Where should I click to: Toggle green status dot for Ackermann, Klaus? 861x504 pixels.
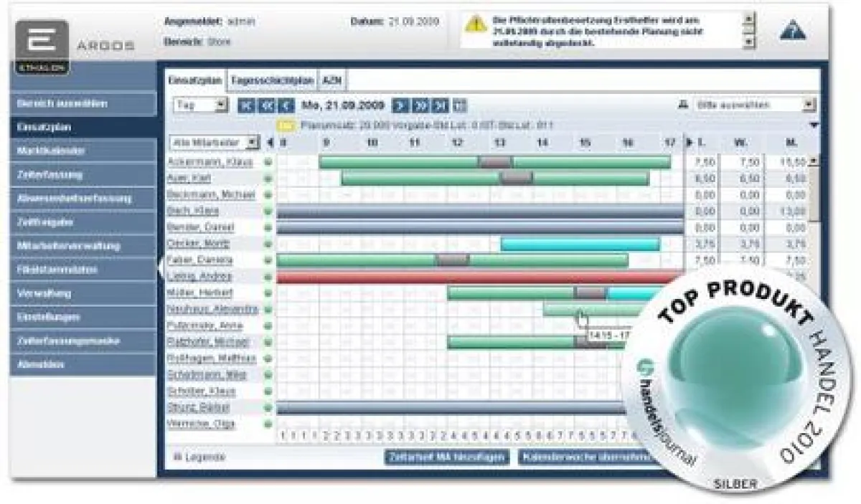pyautogui.click(x=268, y=162)
